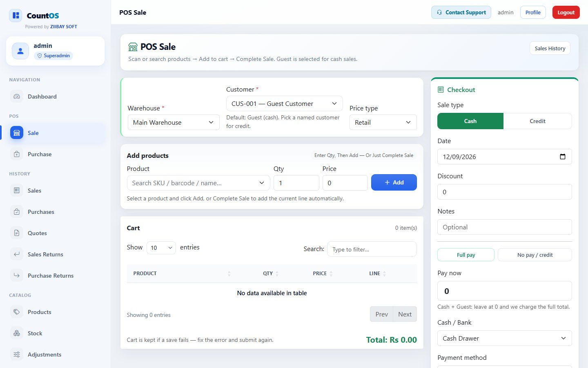
Task: Open the Cash Drawer dropdown
Action: coord(505,338)
